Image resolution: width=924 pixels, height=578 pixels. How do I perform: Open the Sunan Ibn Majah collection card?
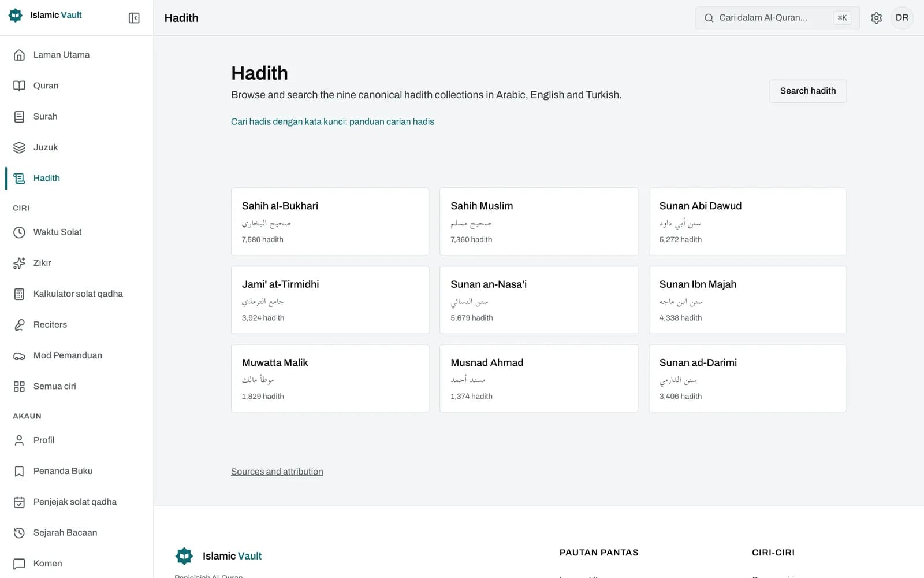747,300
